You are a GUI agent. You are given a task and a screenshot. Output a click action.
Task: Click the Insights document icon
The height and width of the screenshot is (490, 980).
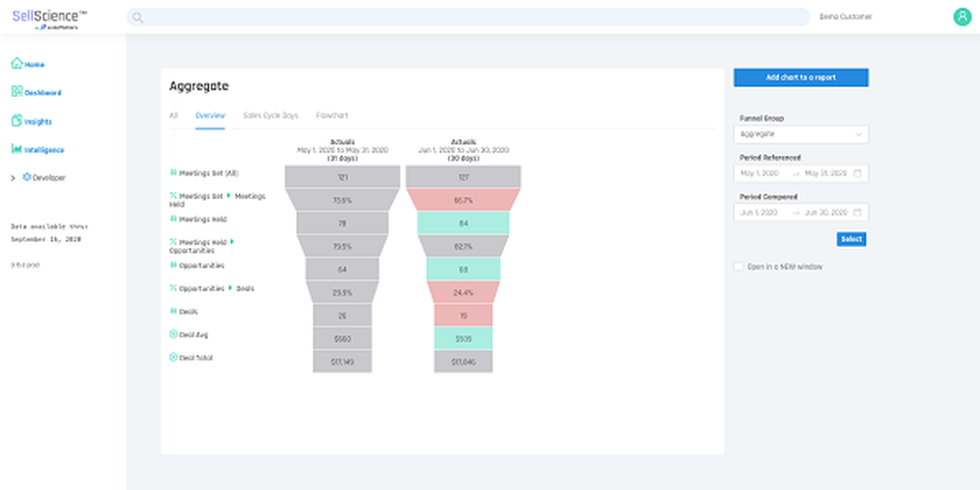(17, 121)
